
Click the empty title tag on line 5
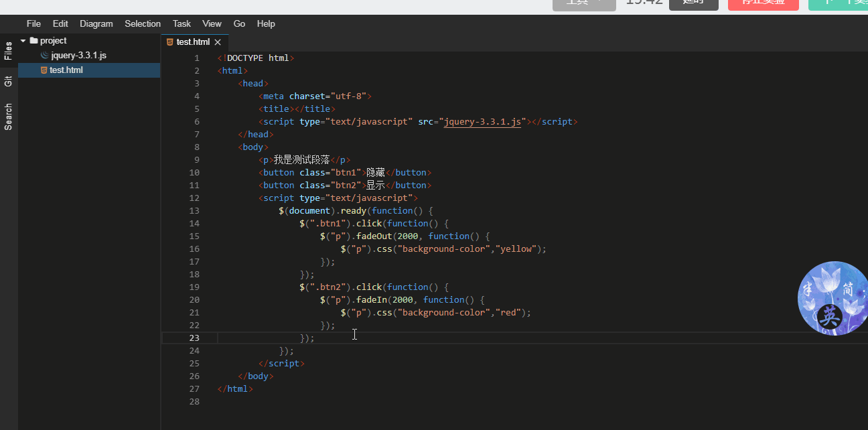[x=297, y=109]
